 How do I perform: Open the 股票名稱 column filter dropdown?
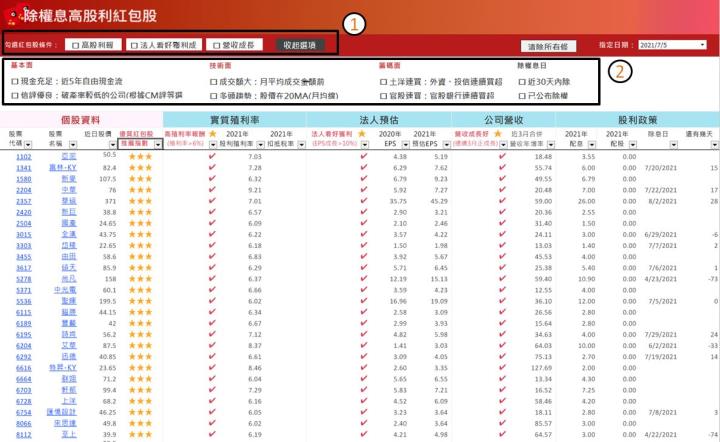pyautogui.click(x=73, y=145)
